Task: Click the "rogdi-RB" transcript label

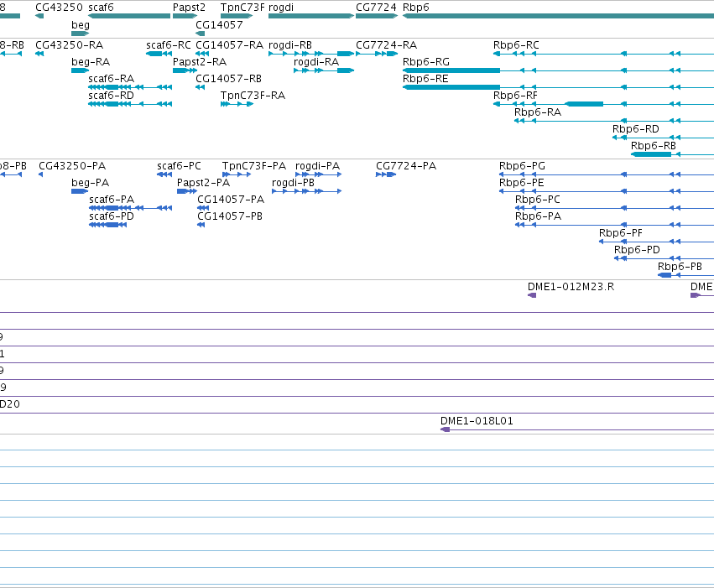Action: pos(290,45)
